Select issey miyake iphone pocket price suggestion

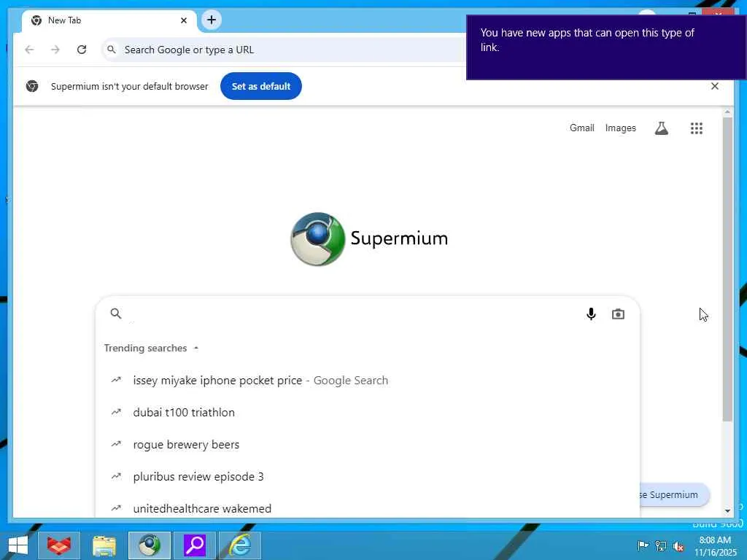[368, 381]
